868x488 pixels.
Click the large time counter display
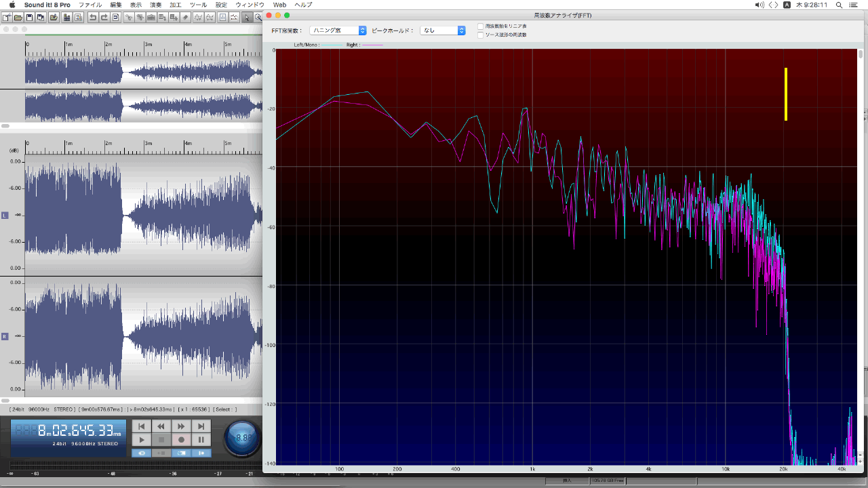(68, 438)
